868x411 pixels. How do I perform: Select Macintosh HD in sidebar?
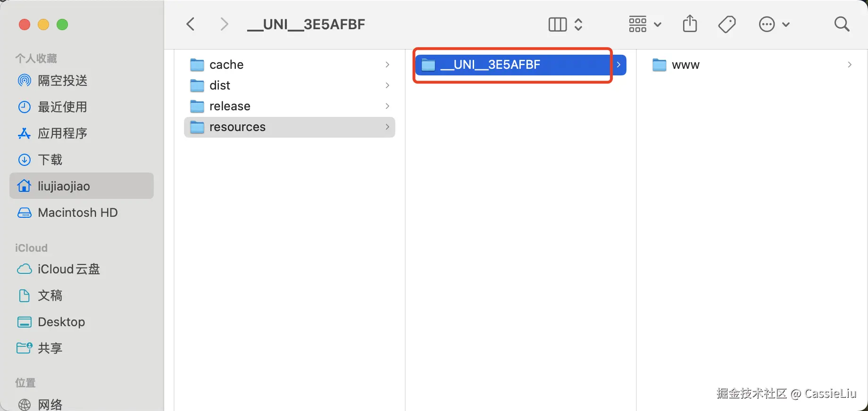[77, 213]
